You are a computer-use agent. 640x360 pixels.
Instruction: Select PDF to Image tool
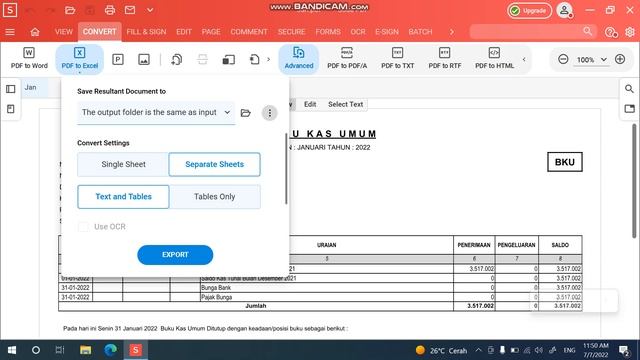pos(144,60)
